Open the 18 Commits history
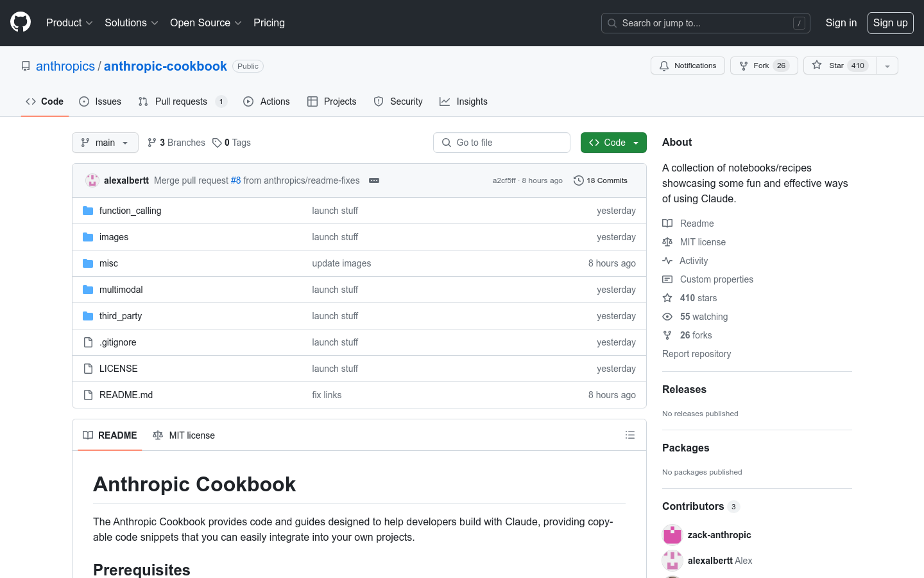Image resolution: width=924 pixels, height=578 pixels. [601, 180]
